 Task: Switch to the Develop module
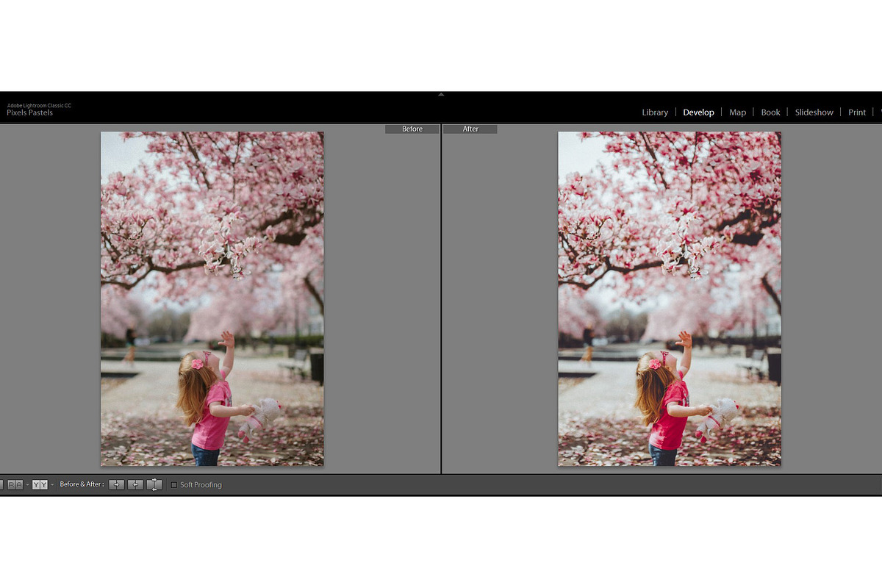[x=698, y=112]
